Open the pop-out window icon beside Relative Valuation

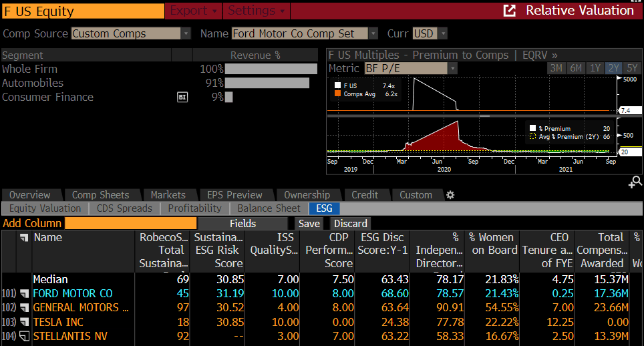pos(509,11)
